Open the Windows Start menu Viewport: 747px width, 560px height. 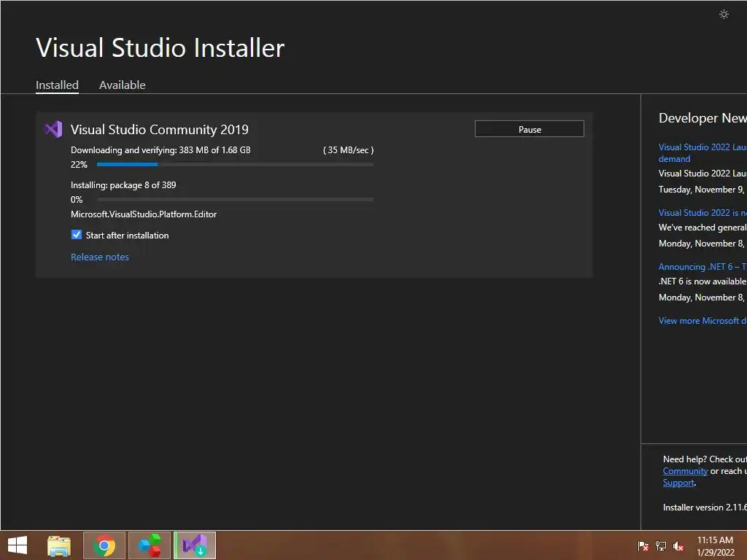[x=18, y=545]
